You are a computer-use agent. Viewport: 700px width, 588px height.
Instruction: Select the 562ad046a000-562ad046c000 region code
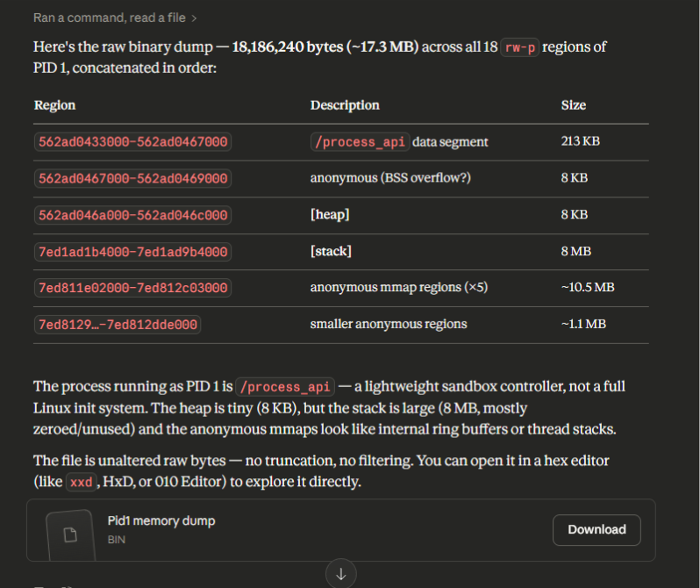(x=132, y=215)
